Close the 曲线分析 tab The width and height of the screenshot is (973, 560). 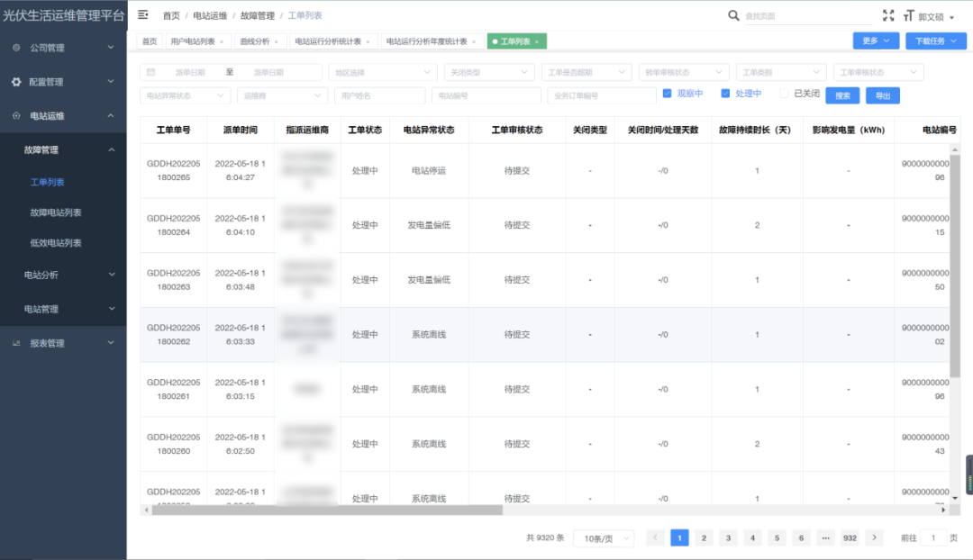pos(277,41)
